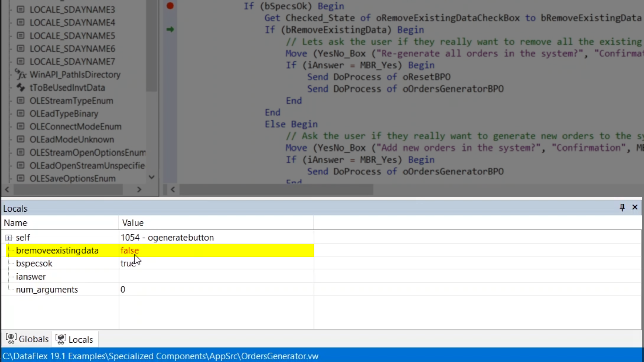
Task: Click the green current-line arrow in the gutter
Action: pos(170,29)
